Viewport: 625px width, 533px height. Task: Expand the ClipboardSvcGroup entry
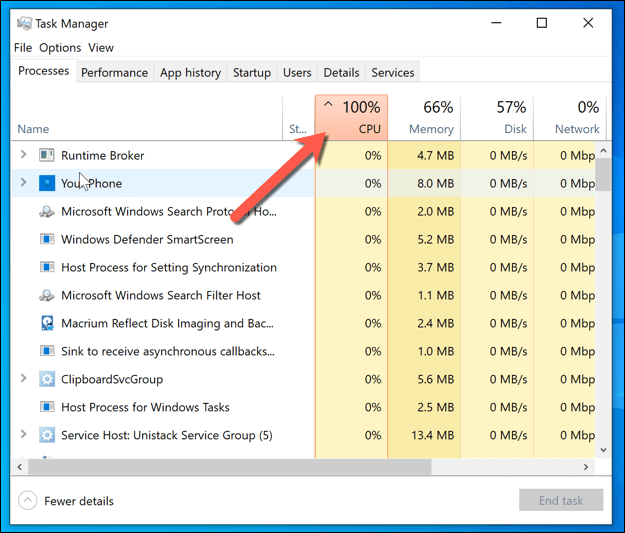(x=24, y=379)
